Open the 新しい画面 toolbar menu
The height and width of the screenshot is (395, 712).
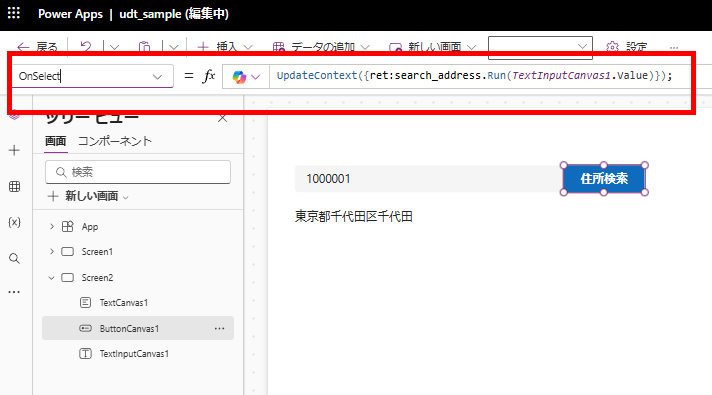click(x=433, y=47)
